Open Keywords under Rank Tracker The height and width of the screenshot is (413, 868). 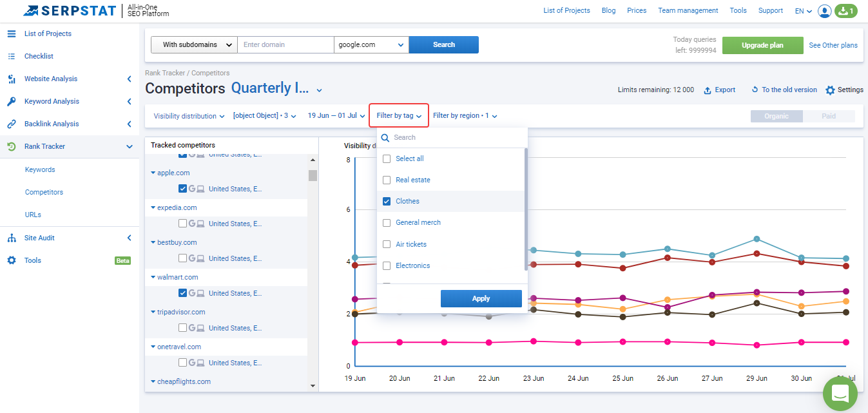40,169
